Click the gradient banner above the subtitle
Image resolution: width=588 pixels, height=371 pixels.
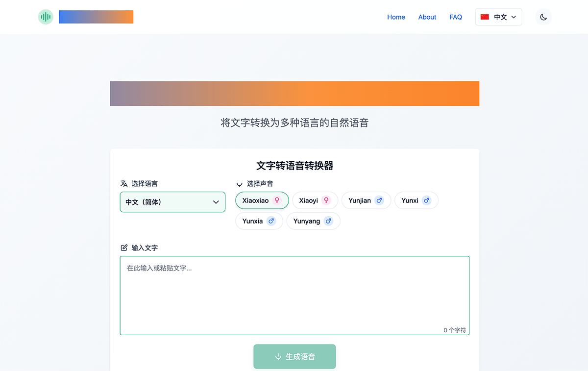294,93
